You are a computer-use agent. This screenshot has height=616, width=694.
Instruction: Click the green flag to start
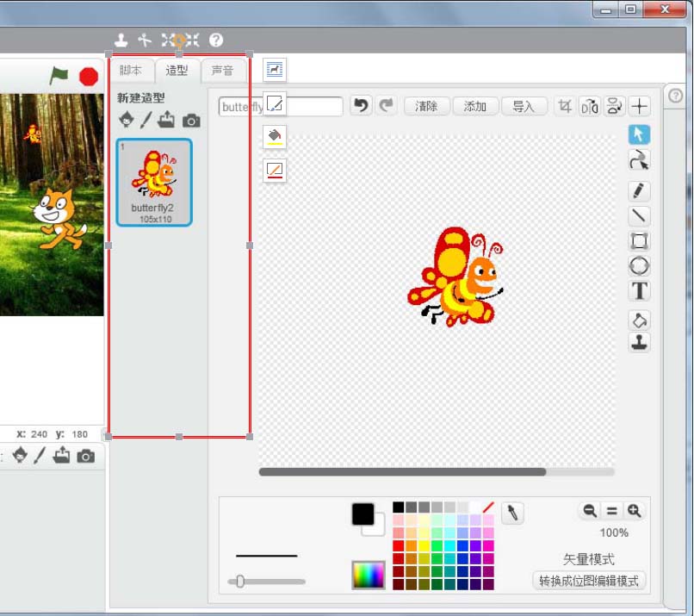pos(59,76)
